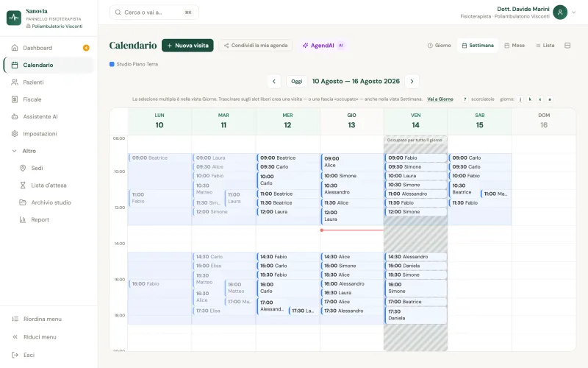
Task: Open Wednesday 17:30 La.. appointment
Action: pyautogui.click(x=304, y=311)
